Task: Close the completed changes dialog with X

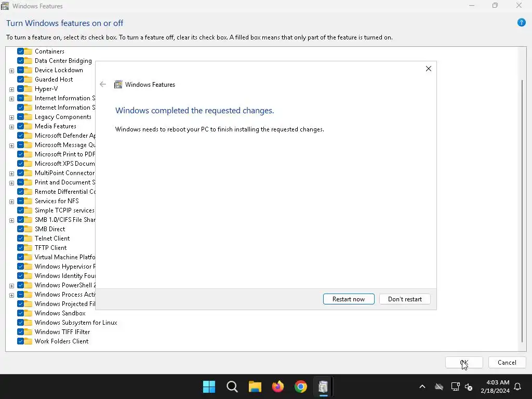Action: pos(429,69)
